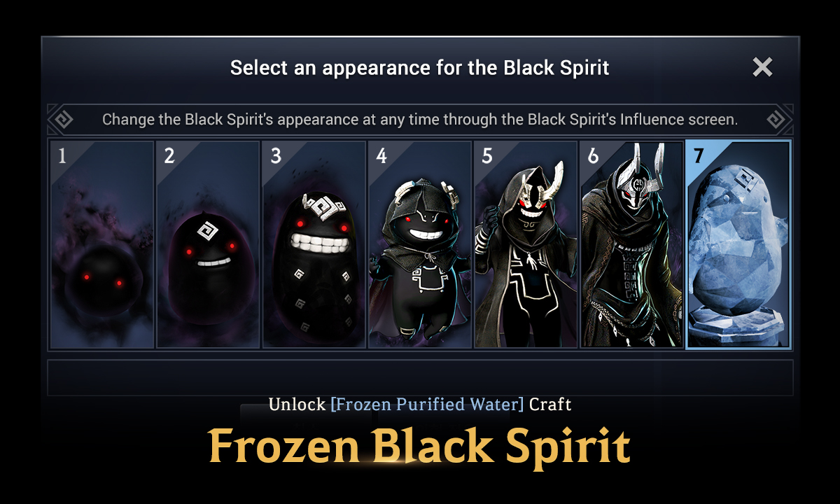Click number 1 badge on first card
Screen dimensions: 840x504
coord(62,156)
